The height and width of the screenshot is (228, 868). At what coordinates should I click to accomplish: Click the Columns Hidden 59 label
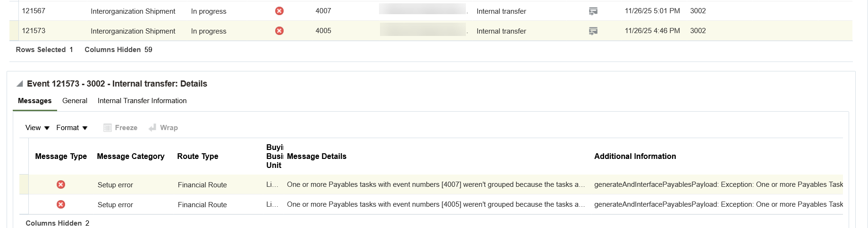118,50
